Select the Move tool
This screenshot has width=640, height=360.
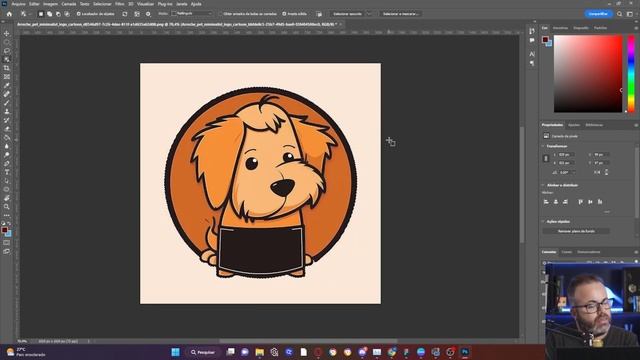pos(7,33)
